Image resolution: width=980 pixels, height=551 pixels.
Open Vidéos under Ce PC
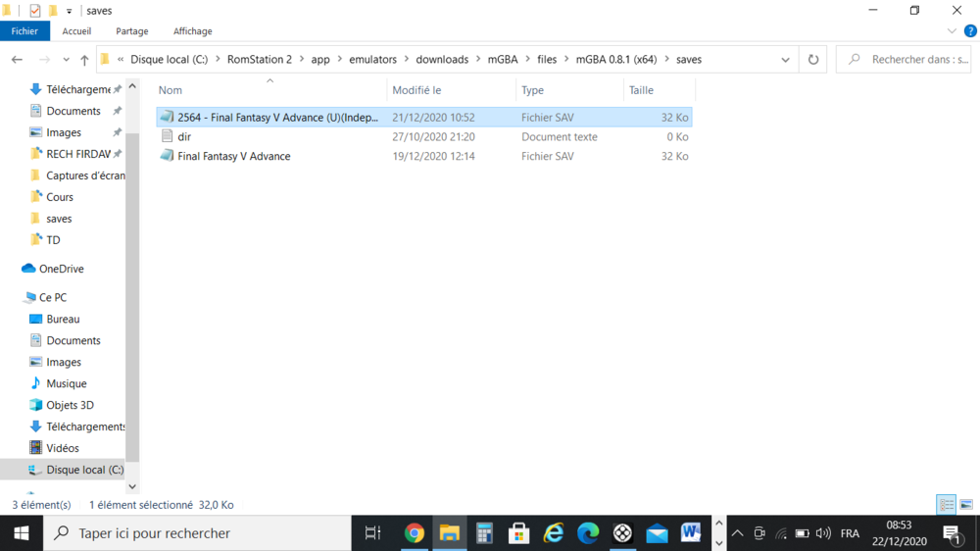tap(63, 448)
